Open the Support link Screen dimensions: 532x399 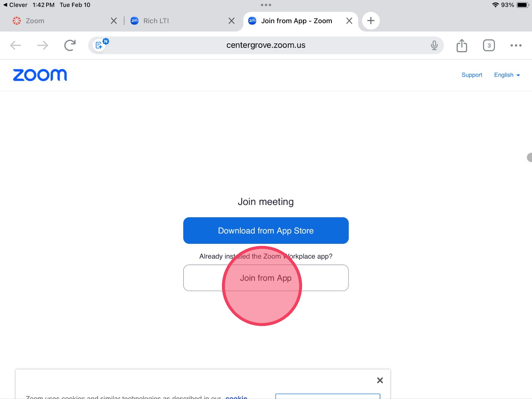(472, 75)
